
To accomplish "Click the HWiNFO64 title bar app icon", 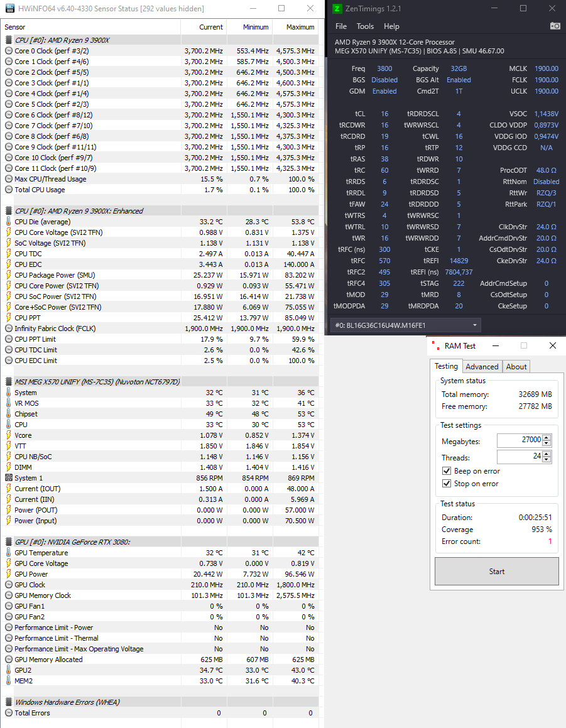I will pos(9,8).
